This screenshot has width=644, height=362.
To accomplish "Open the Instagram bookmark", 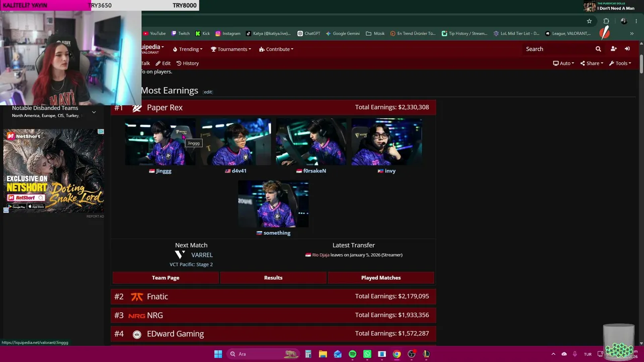I will [x=228, y=34].
